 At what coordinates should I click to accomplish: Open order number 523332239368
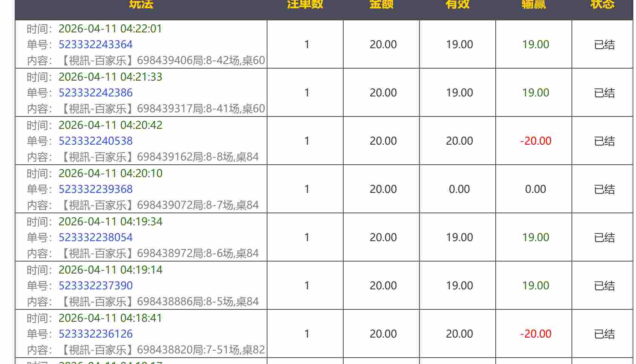(95, 189)
